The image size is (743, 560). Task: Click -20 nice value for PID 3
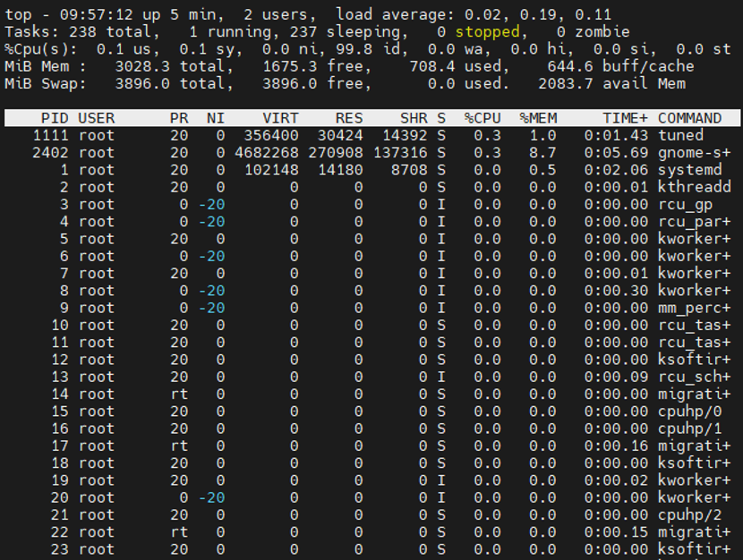click(x=211, y=205)
